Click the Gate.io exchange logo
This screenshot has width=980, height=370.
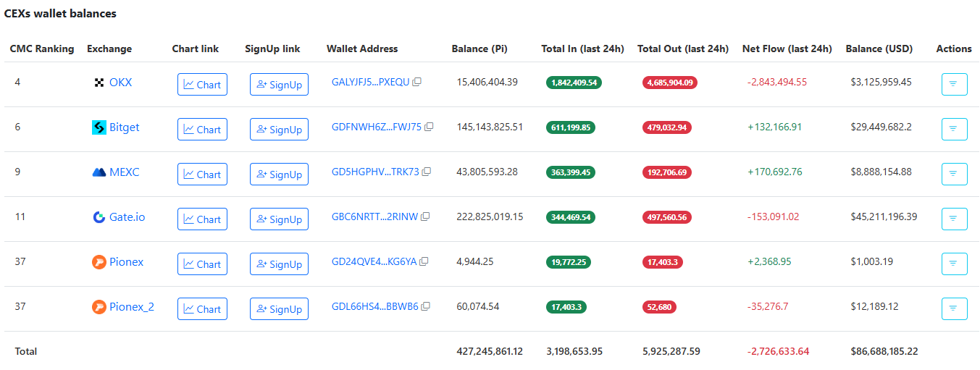(x=99, y=217)
